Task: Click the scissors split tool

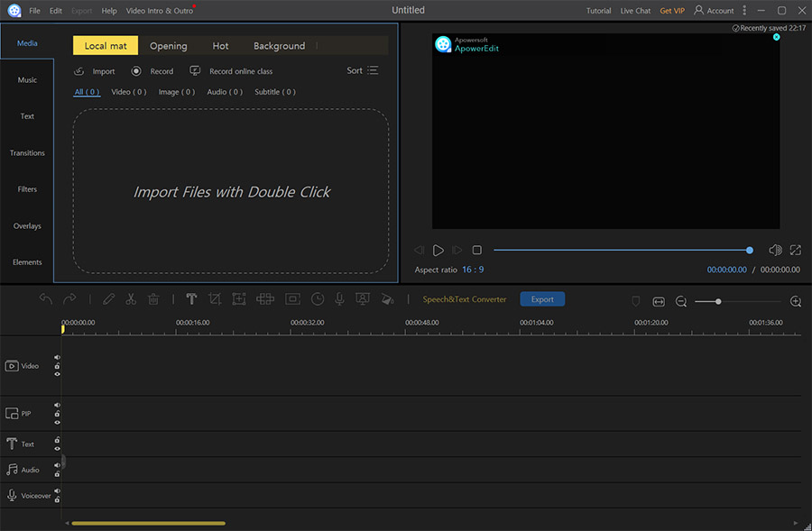Action: [131, 299]
